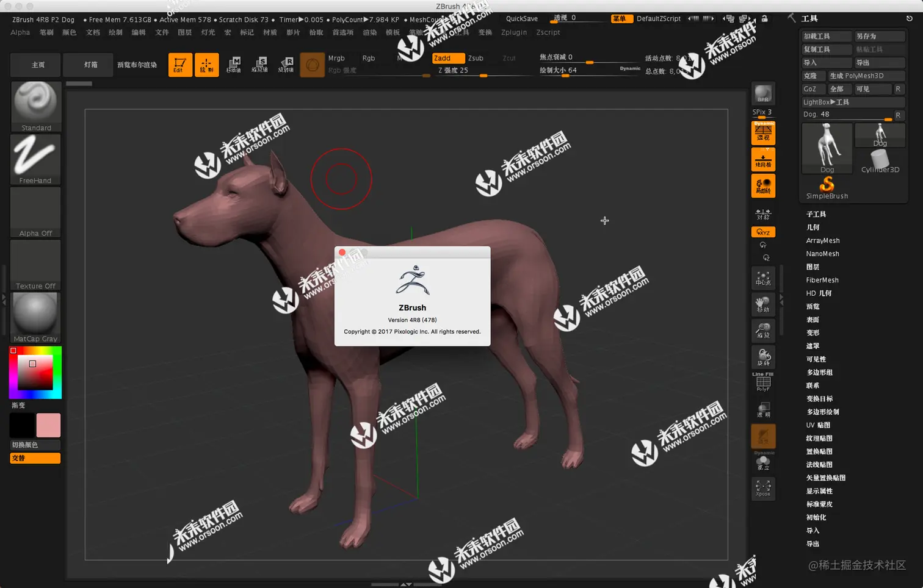Click the Z axis rotation icon
The image size is (923, 588).
(766, 257)
